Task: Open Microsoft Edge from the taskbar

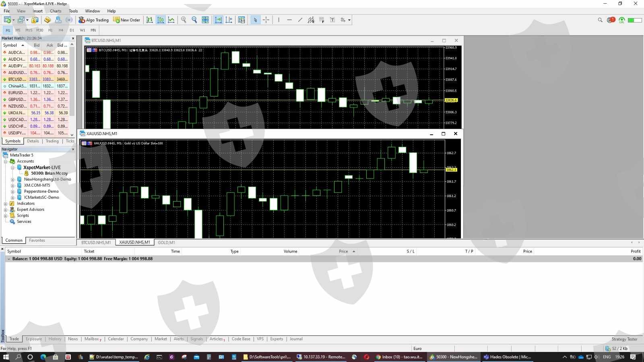Action: coord(43,357)
